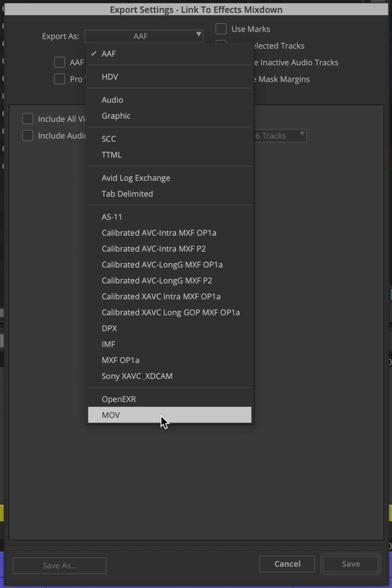Screen dimensions: 392x588
Task: Select SCC caption export option
Action: coord(170,139)
